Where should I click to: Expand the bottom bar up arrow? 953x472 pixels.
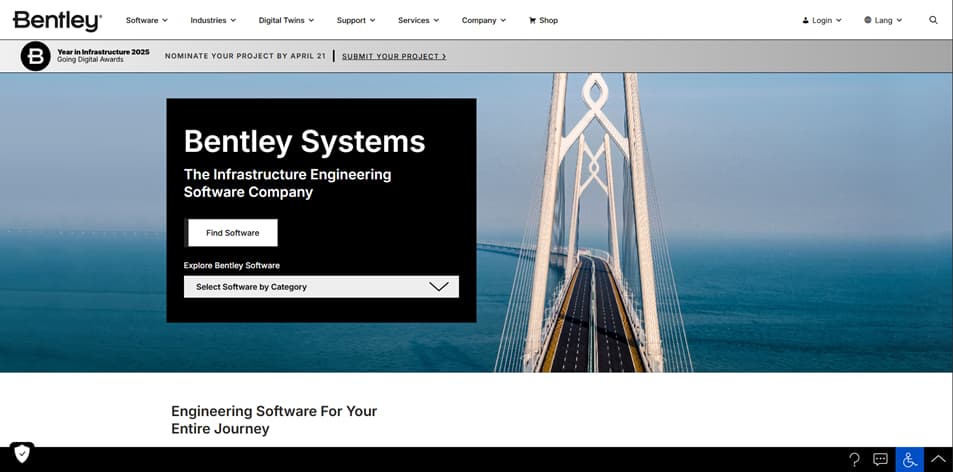[938, 459]
